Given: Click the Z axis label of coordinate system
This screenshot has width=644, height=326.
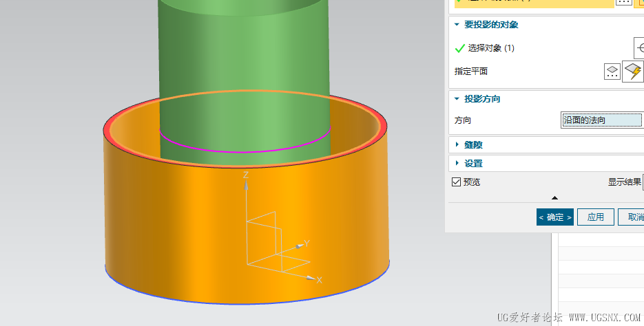Looking at the screenshot, I should click(x=246, y=175).
